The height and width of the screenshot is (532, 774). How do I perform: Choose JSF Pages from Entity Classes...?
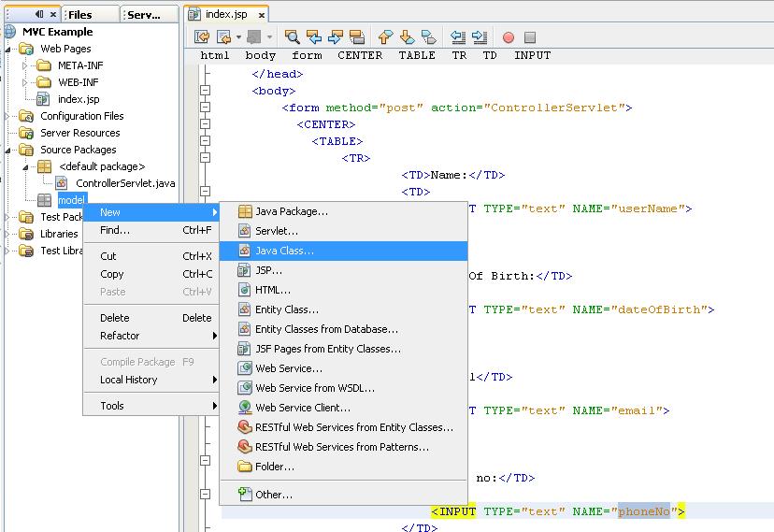point(344,349)
